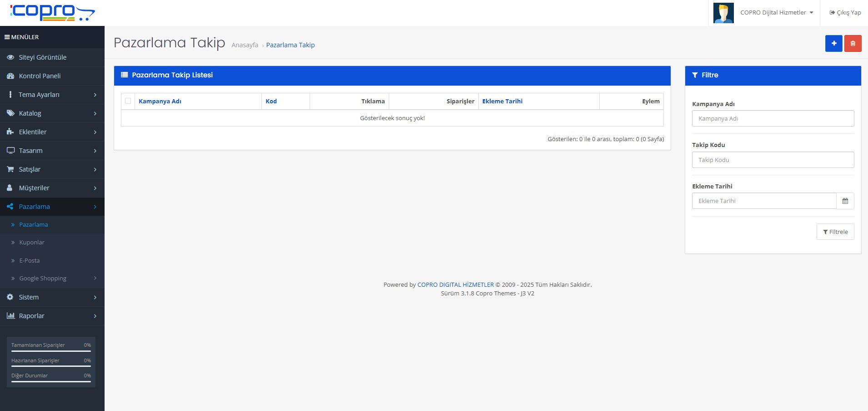Open the calendar picker for Ekleme Tarihi
Viewport: 868px width, 411px height.
point(845,201)
